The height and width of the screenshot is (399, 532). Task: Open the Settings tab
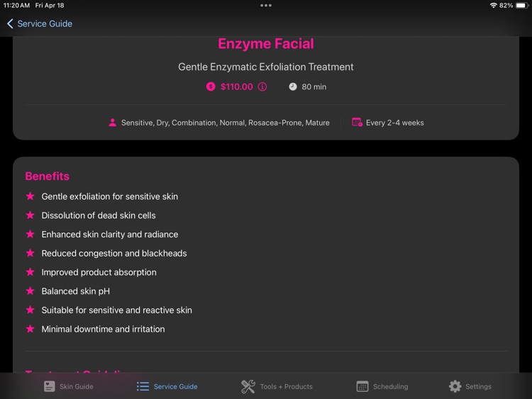coord(470,386)
